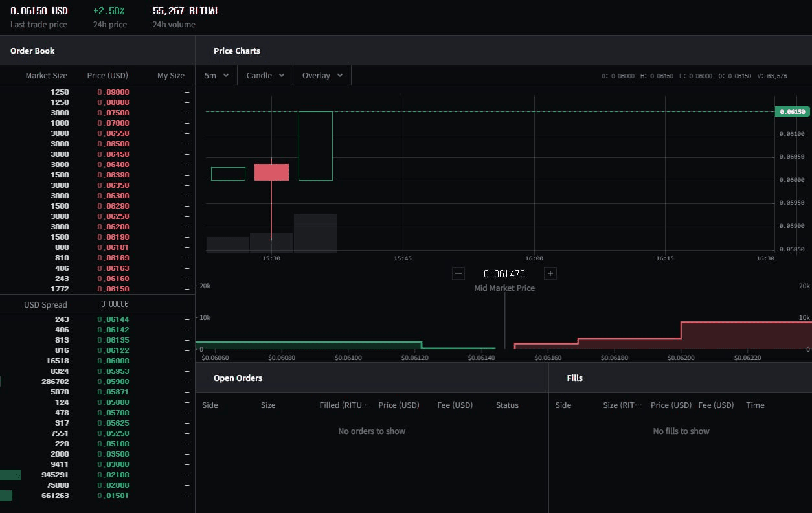The image size is (812, 513).
Task: Click the Time column header in Fills
Action: pos(755,405)
